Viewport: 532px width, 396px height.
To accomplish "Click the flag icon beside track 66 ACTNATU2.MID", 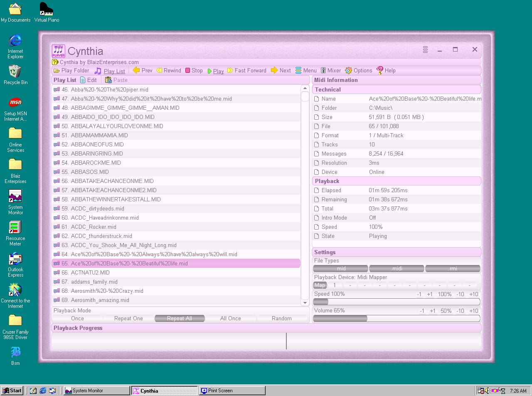I will pos(57,272).
